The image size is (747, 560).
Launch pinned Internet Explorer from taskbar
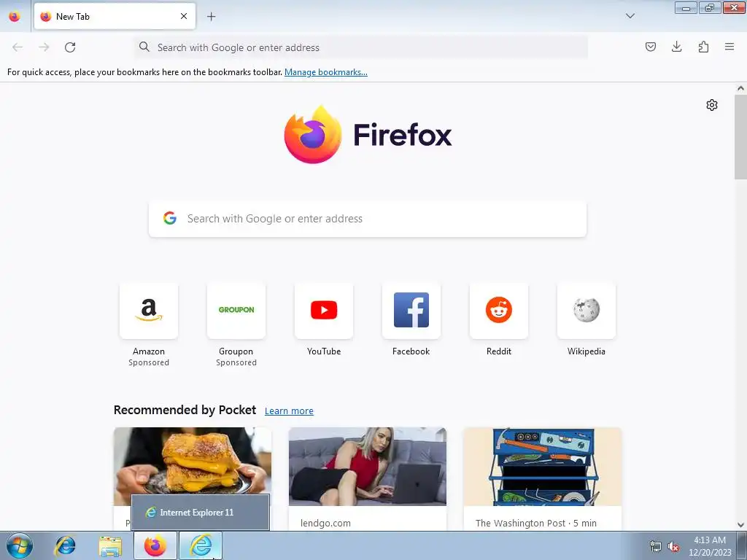(65, 545)
